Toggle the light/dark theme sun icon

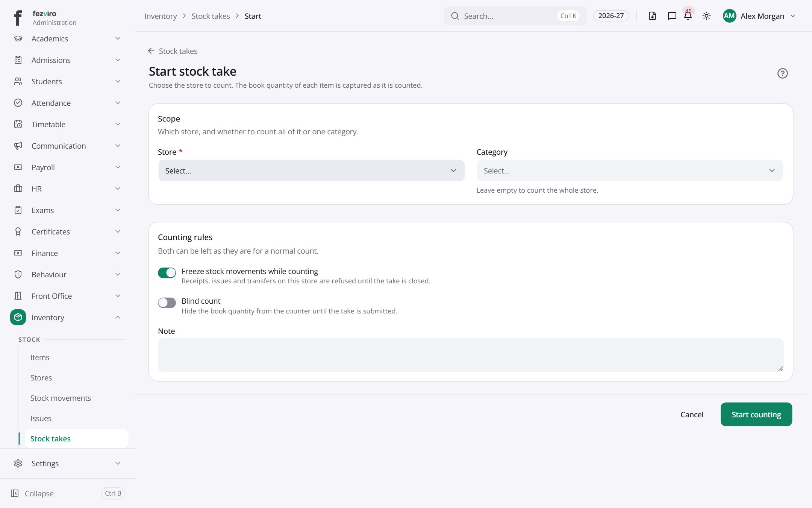point(706,16)
